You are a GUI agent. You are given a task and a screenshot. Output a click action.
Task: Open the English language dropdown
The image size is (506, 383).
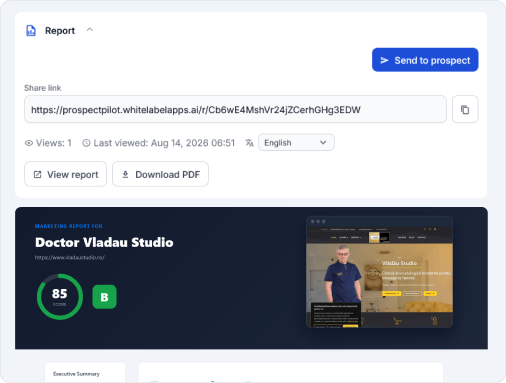[x=296, y=143]
